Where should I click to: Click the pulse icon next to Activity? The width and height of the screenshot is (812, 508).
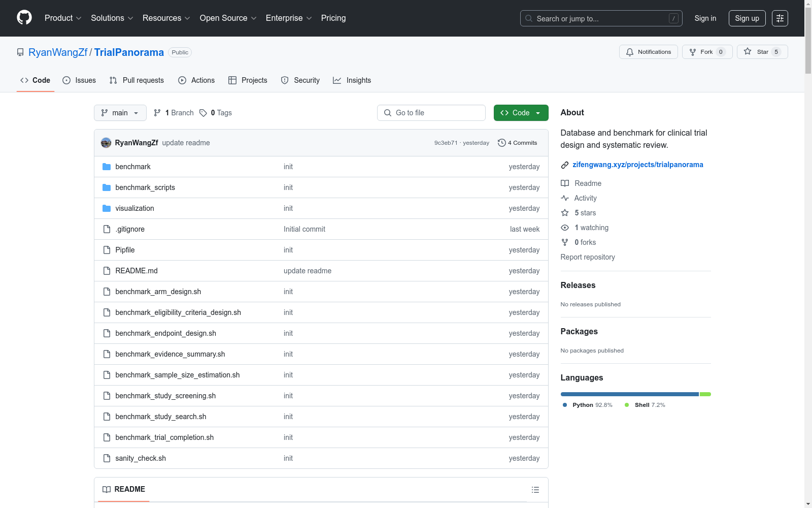point(565,198)
